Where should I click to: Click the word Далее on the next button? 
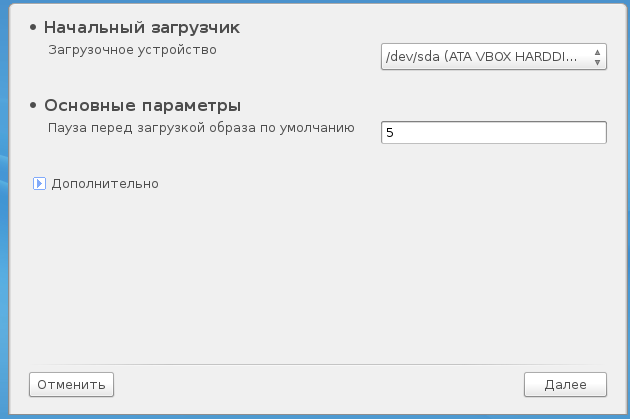tap(565, 383)
